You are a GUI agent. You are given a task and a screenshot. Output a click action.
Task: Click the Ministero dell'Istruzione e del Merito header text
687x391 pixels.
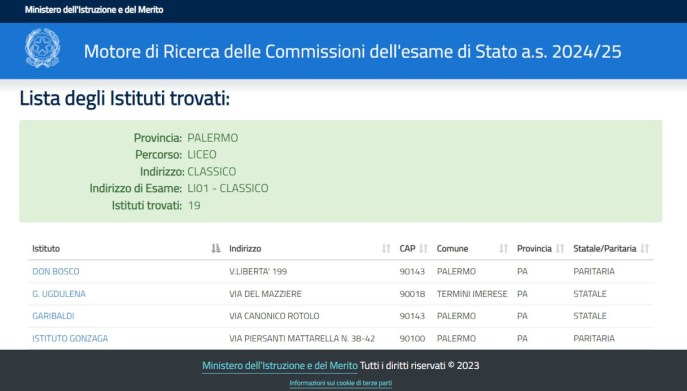pyautogui.click(x=94, y=10)
